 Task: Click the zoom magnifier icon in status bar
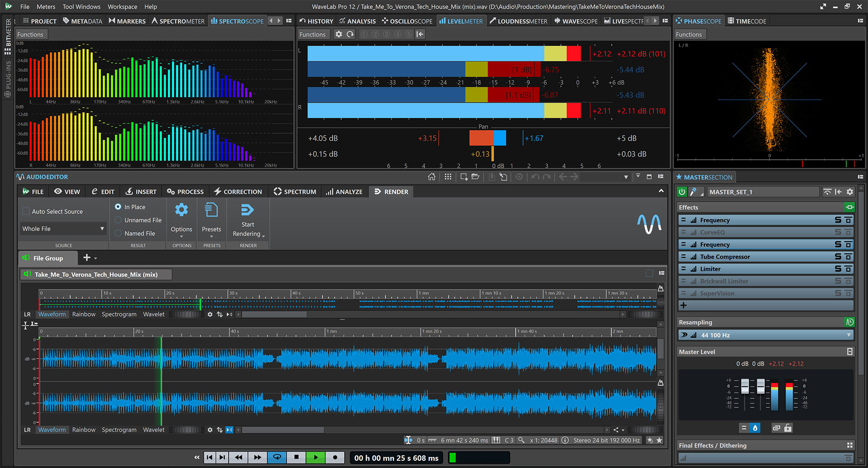point(521,440)
